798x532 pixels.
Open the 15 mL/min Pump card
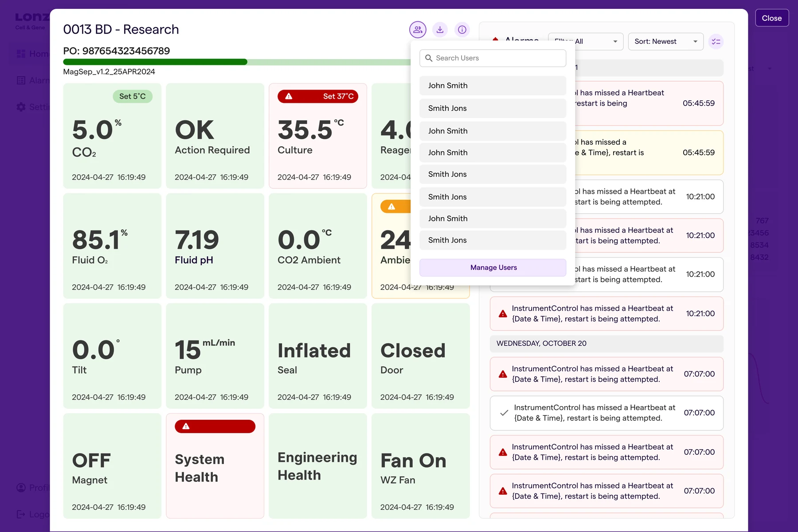[x=215, y=356]
